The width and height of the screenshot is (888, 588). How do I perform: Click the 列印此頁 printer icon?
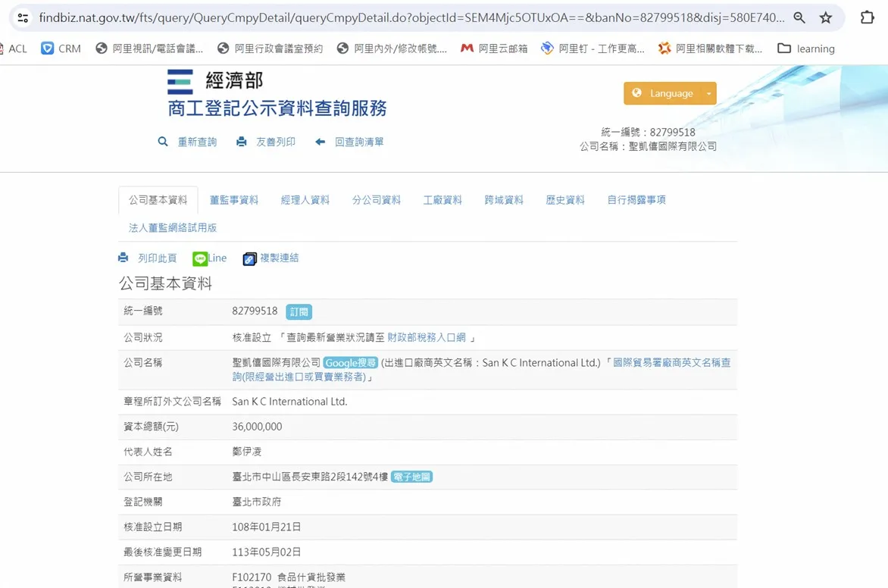tap(124, 258)
